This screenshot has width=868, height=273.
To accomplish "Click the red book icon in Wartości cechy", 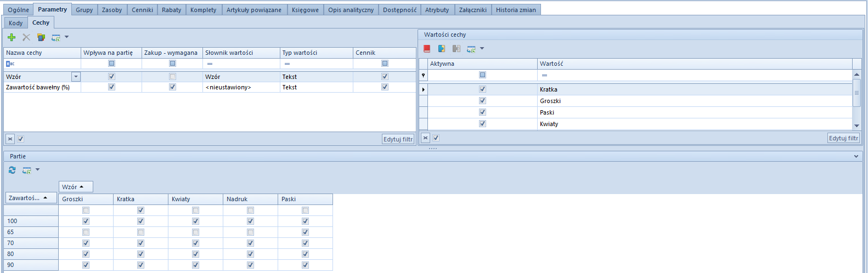I will point(427,49).
